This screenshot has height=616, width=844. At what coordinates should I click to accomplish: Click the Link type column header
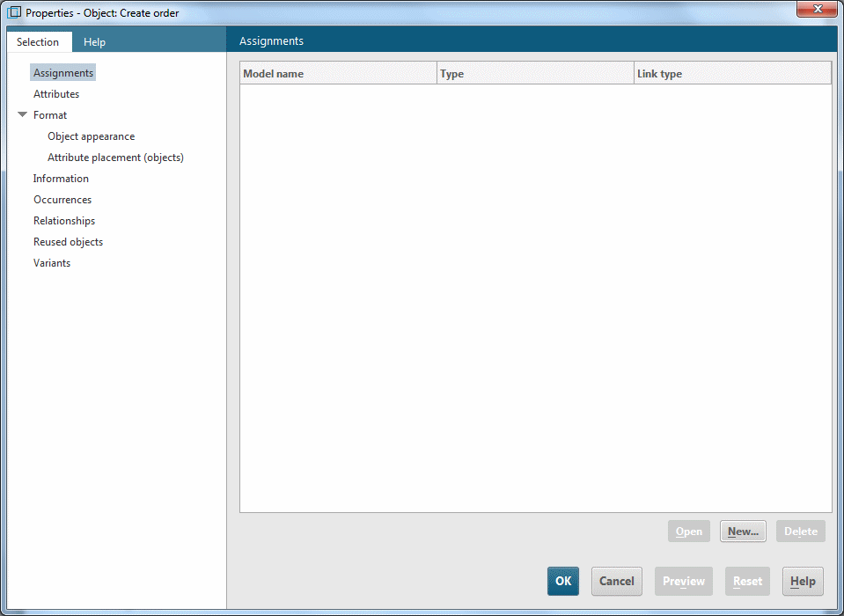pyautogui.click(x=732, y=73)
